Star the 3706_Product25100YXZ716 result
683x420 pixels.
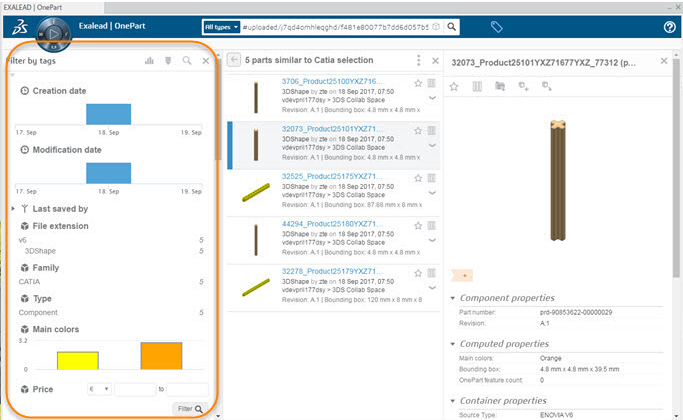pos(418,83)
